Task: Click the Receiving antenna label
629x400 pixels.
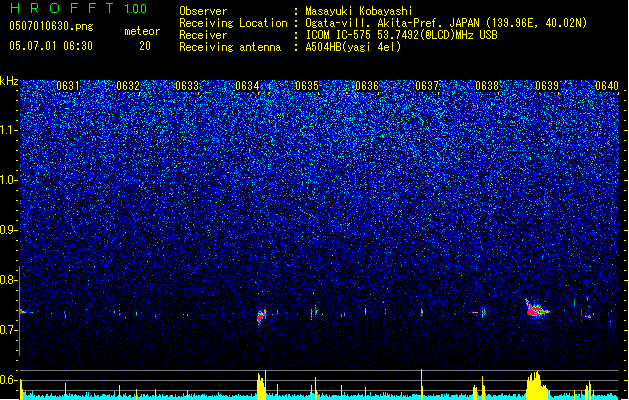Action: click(230, 47)
